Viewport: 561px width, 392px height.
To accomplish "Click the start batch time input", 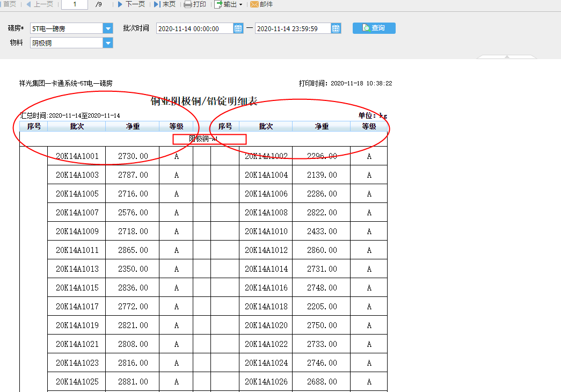I will click(195, 28).
